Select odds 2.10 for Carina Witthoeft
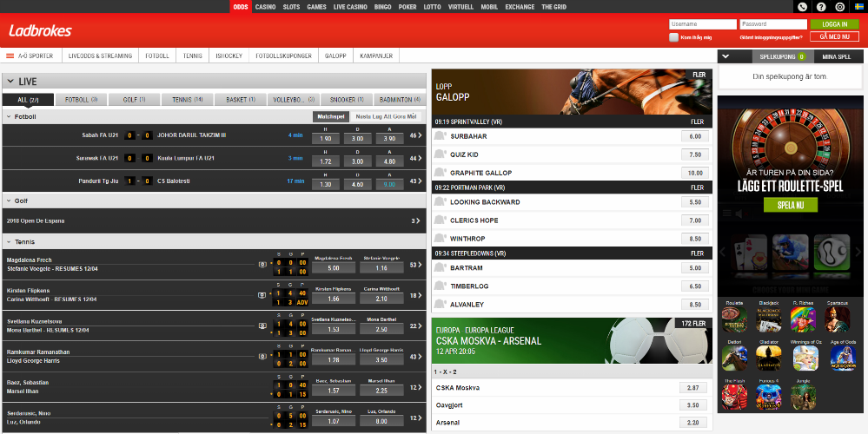The width and height of the screenshot is (868, 434). pos(381,299)
